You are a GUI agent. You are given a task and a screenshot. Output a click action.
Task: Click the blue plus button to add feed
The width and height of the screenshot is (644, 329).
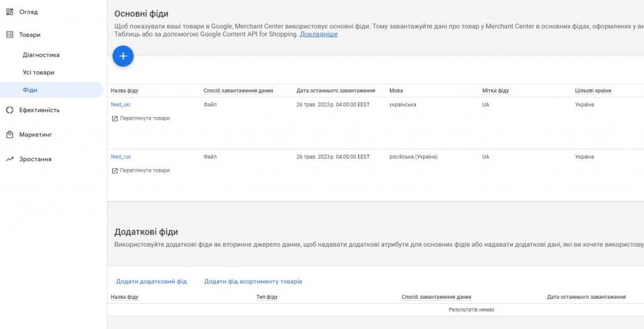[x=123, y=56]
